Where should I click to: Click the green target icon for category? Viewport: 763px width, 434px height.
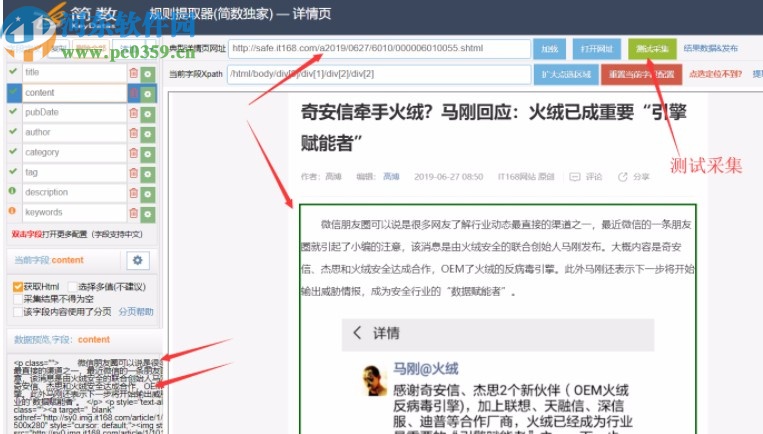click(147, 154)
